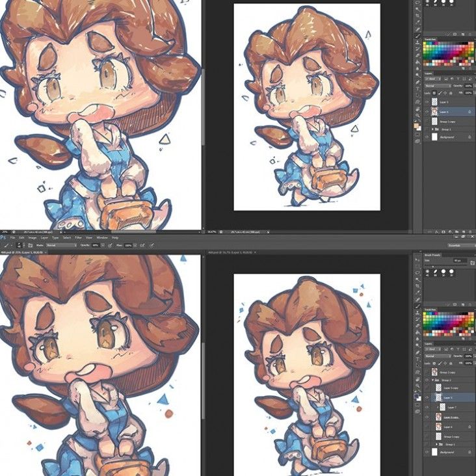Toggle visibility of Layer 7 in lower Layers panel
Viewport: 476px width, 476px height.
point(427,407)
